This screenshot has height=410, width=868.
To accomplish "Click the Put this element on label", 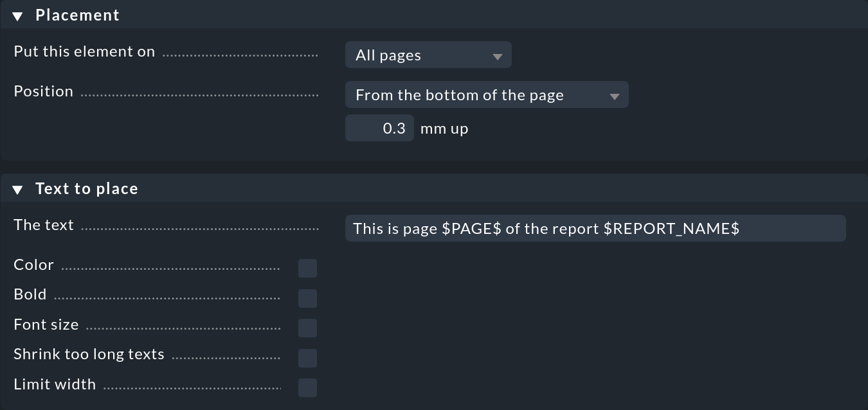I will [84, 51].
